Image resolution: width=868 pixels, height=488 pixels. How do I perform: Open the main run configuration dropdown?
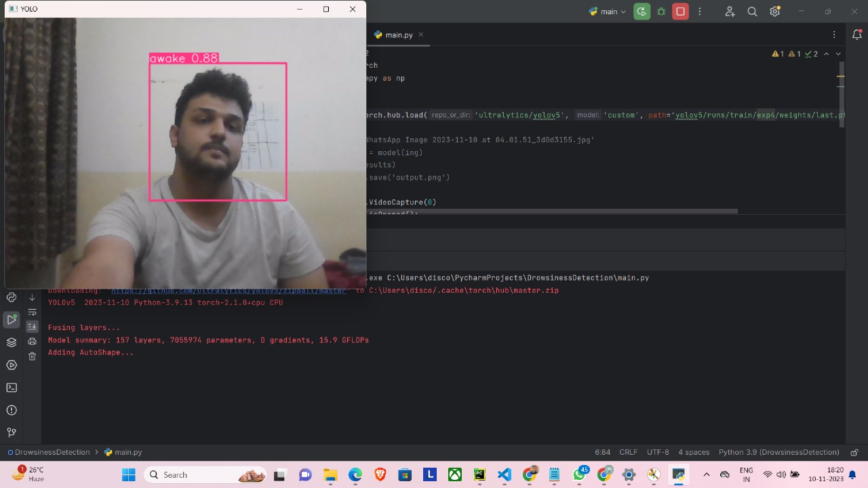[x=608, y=12]
